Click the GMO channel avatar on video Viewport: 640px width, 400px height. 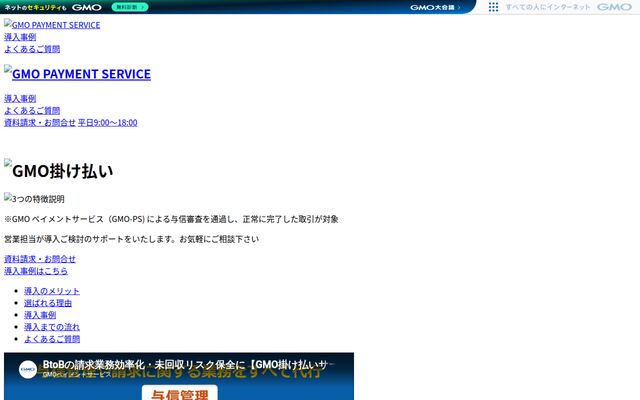tap(28, 369)
